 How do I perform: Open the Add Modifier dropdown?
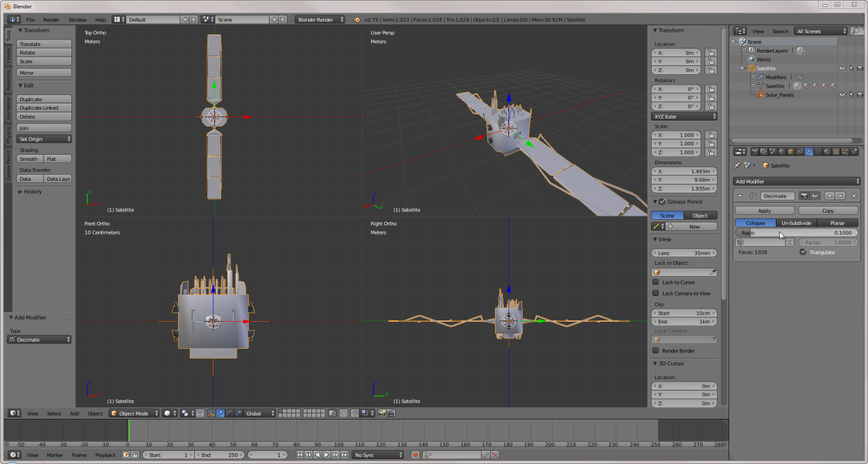[x=796, y=182]
